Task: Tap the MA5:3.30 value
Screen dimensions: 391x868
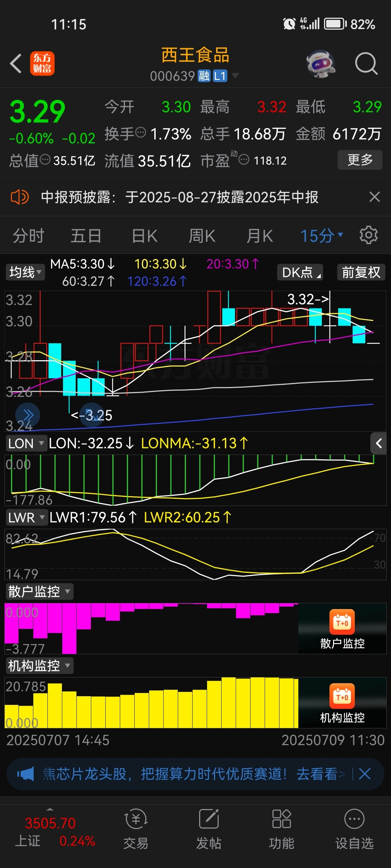Action: coord(83,264)
